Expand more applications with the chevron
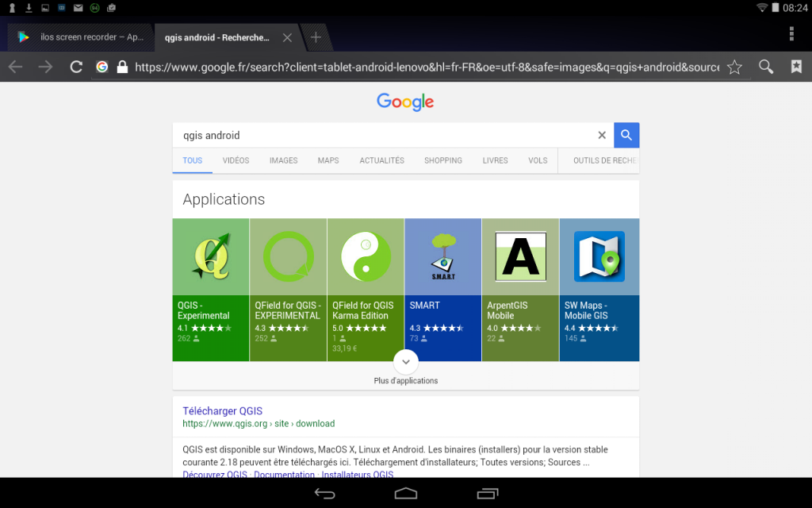This screenshot has height=508, width=812. click(406, 362)
